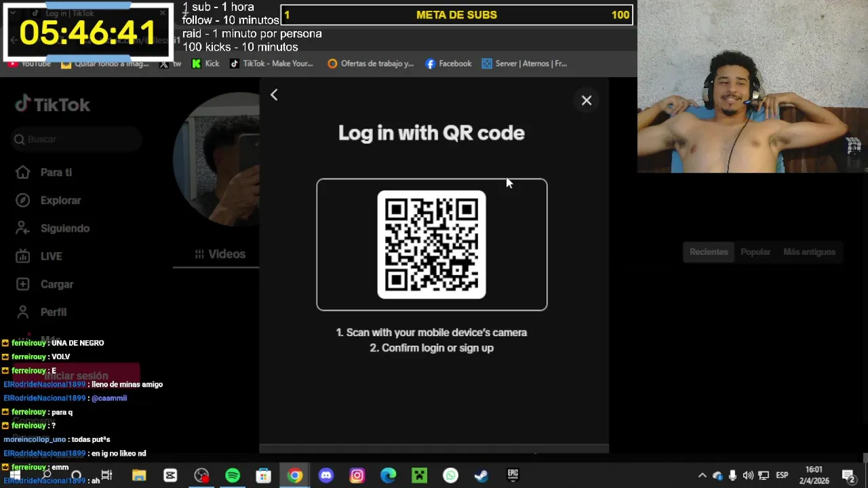Click the Iniciar sesión button
This screenshot has width=868, height=488.
pos(76,375)
